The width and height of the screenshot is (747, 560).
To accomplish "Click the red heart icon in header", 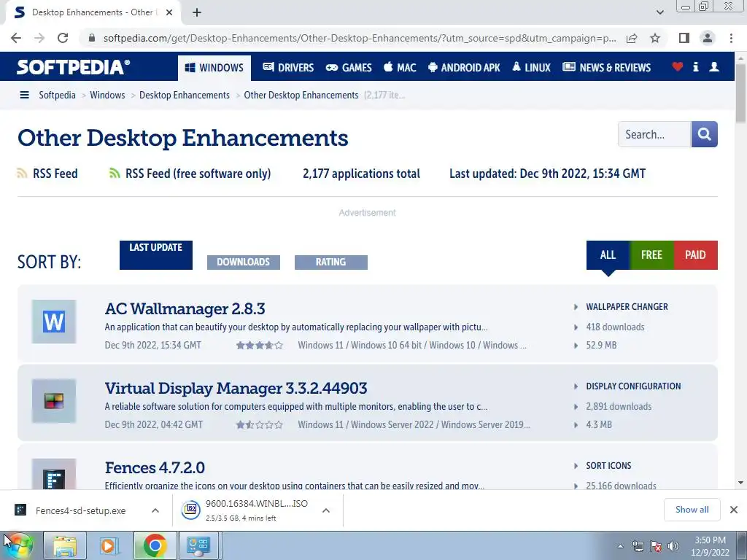I will coord(678,66).
